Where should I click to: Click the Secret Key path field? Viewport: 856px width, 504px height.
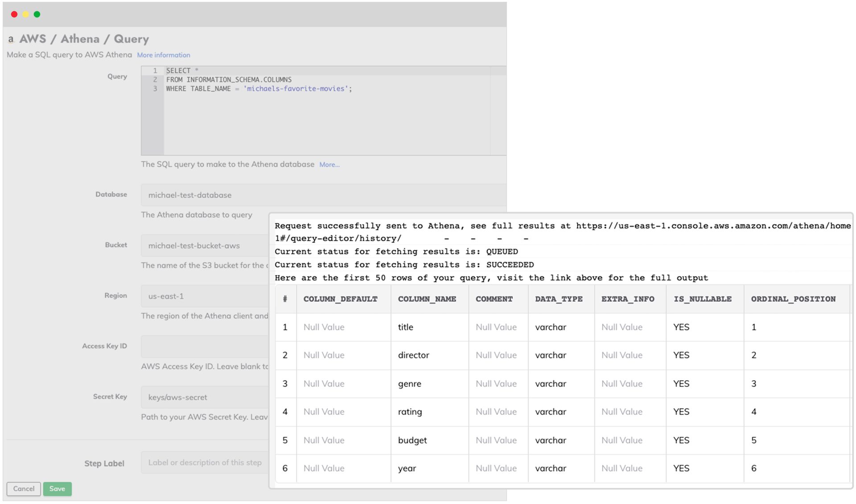pyautogui.click(x=205, y=397)
